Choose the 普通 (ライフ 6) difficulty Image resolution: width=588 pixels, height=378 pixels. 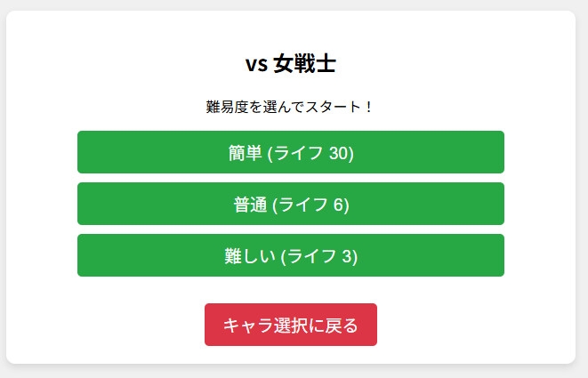tap(291, 204)
